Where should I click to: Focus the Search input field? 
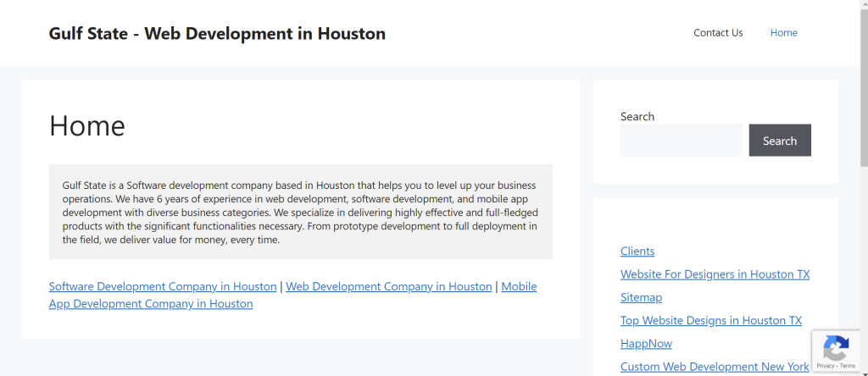[681, 141]
